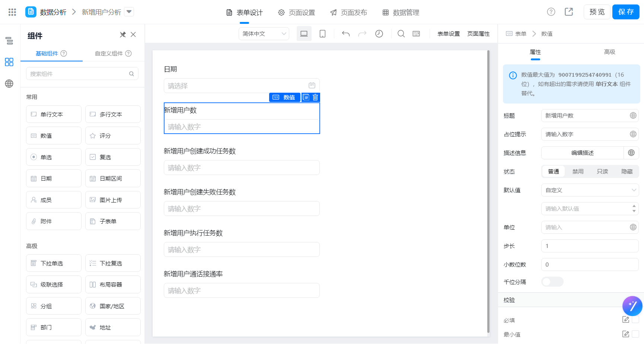Viewport: 644px width, 344px height.
Task: Click globe icon in 标题 field
Action: pos(633,115)
